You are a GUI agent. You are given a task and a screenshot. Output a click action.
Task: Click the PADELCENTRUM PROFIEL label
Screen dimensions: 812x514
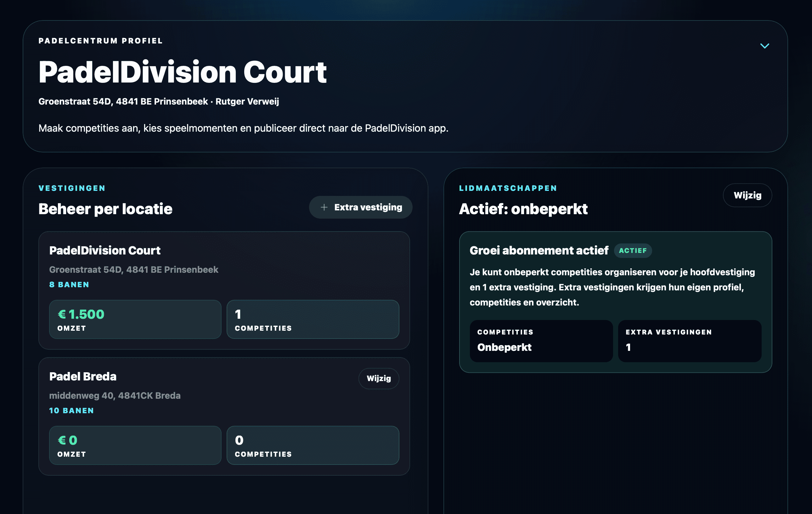pos(101,41)
